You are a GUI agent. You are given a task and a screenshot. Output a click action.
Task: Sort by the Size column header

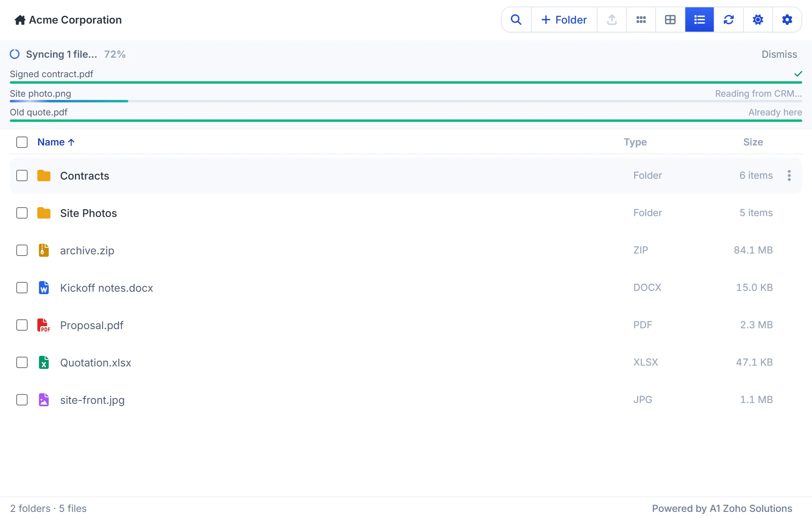[753, 142]
